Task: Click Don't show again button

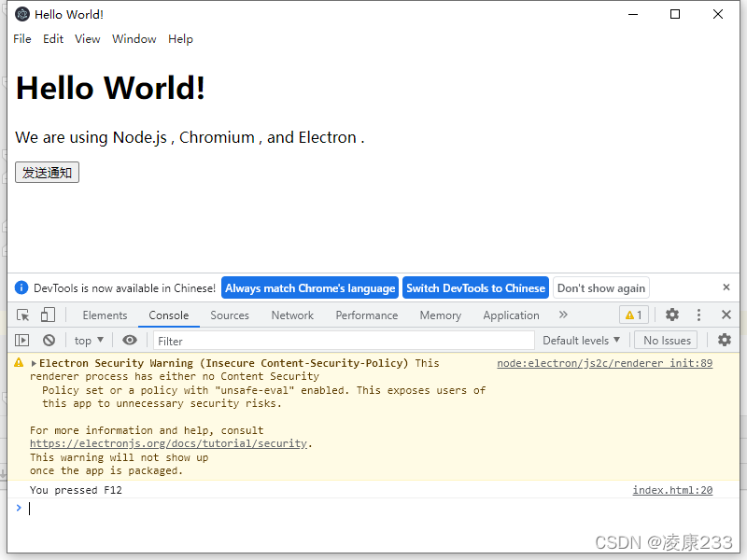Action: click(x=601, y=288)
